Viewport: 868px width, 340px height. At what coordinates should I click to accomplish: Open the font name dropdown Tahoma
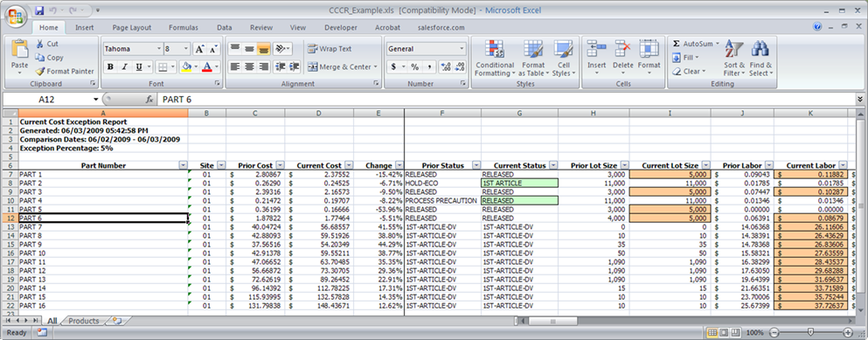(159, 49)
